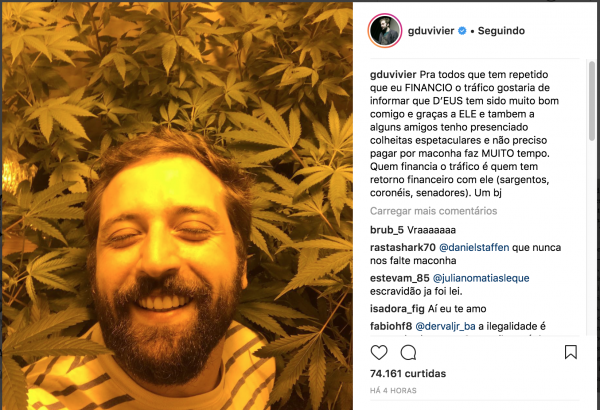Image resolution: width=600 pixels, height=410 pixels.
Task: Open comment bubble icon
Action: tap(408, 352)
